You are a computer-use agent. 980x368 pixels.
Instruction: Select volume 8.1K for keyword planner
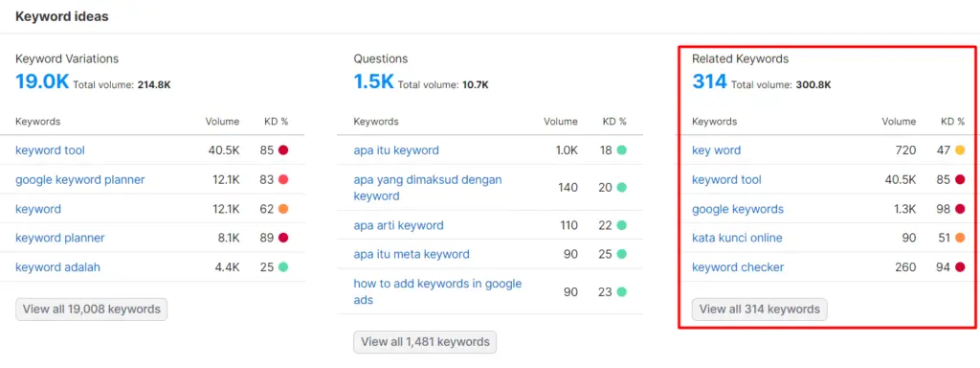(228, 238)
